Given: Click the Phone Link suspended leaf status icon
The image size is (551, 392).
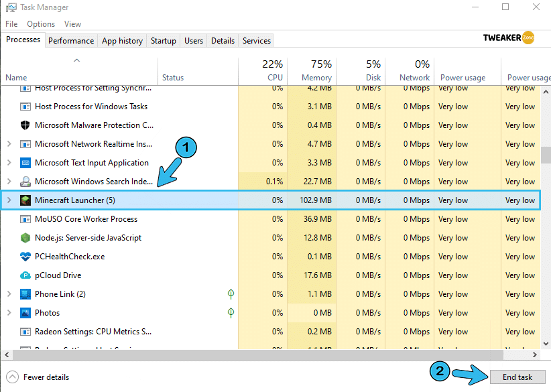Looking at the screenshot, I should [231, 293].
